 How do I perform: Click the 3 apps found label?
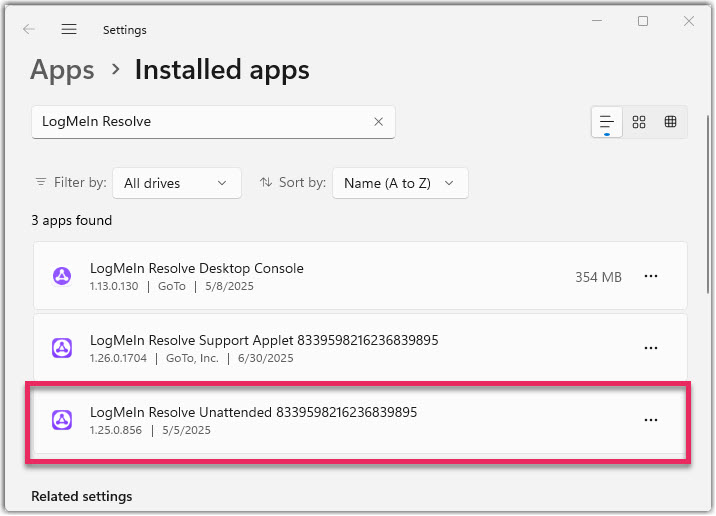pos(72,221)
